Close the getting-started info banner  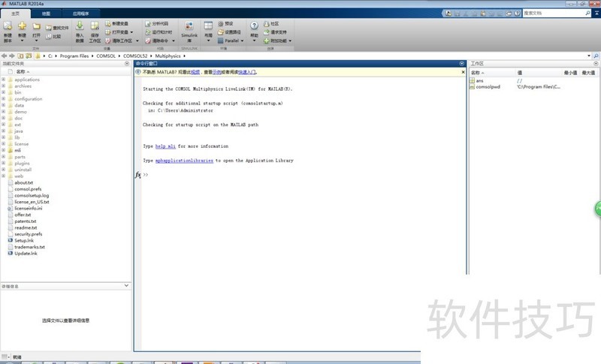coord(463,72)
